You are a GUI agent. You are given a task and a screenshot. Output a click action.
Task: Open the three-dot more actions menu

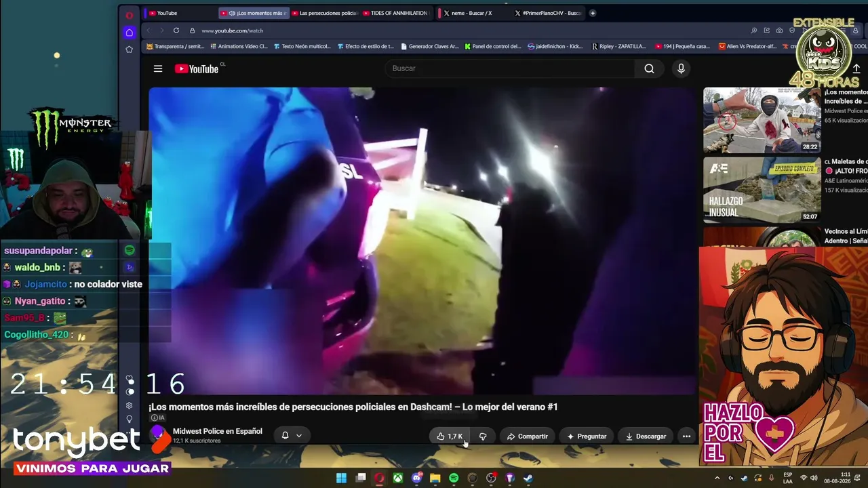click(686, 436)
